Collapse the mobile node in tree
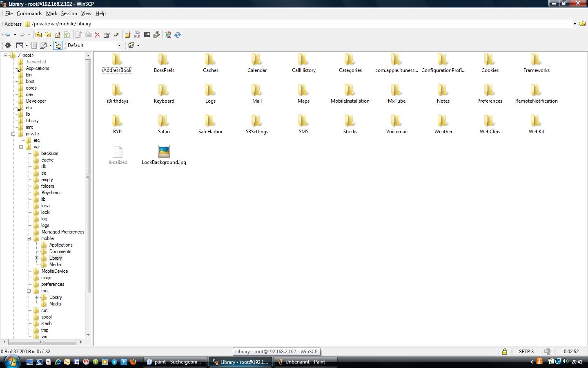The height and width of the screenshot is (368, 588). tap(29, 238)
